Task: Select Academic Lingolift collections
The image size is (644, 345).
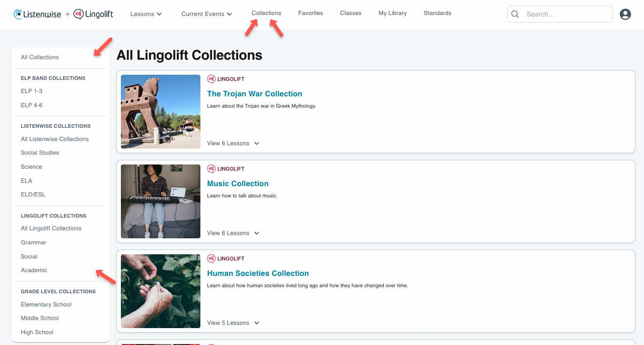Action: (34, 270)
